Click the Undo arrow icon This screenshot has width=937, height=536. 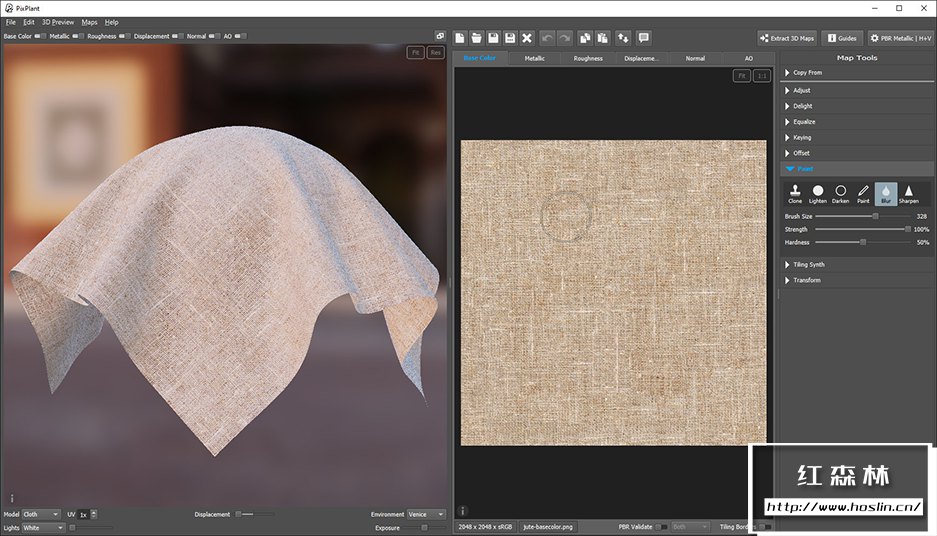[547, 38]
